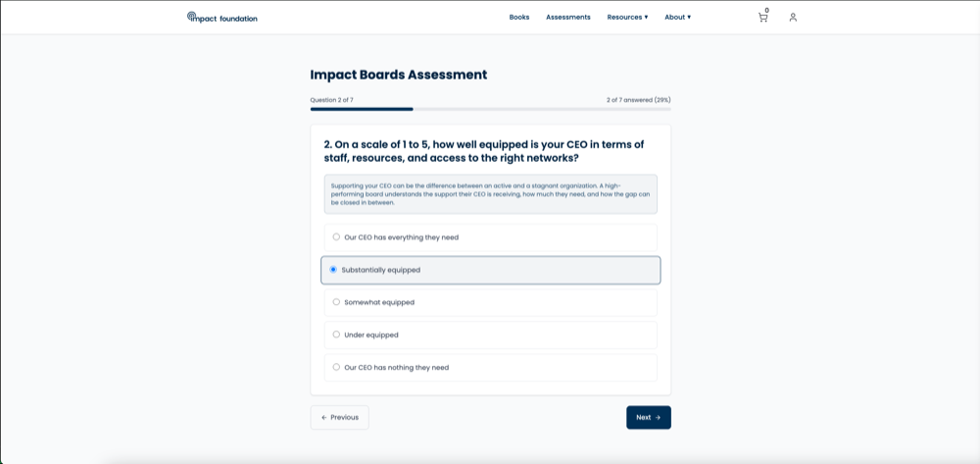The width and height of the screenshot is (980, 464).
Task: Go to Impact Foundation logo home
Action: pyautogui.click(x=221, y=18)
